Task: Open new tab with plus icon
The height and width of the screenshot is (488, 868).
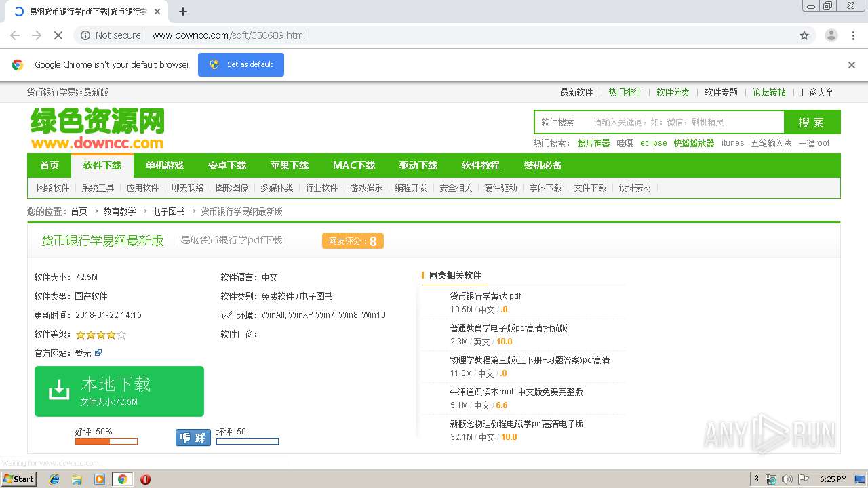Action: tap(182, 12)
